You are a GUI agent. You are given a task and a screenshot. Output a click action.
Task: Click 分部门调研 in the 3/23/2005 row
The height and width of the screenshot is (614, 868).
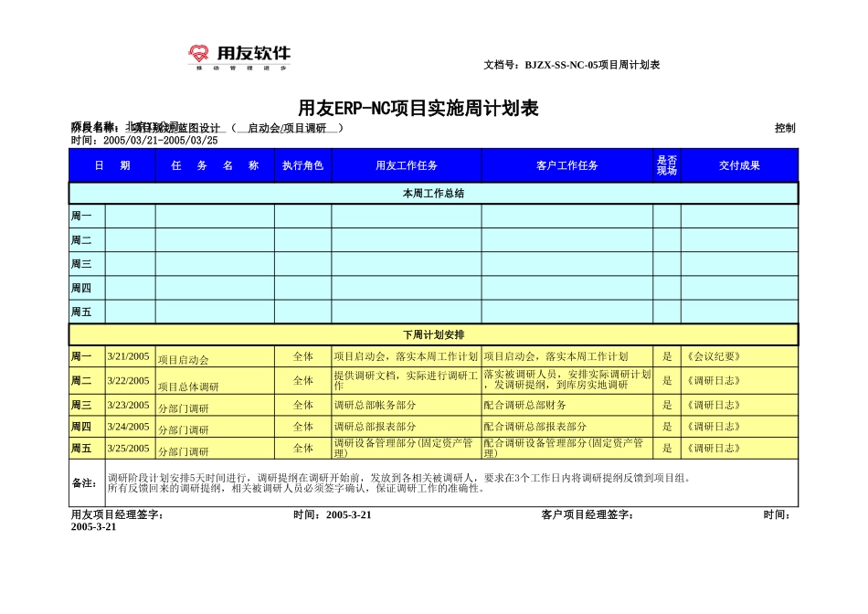[x=184, y=408]
